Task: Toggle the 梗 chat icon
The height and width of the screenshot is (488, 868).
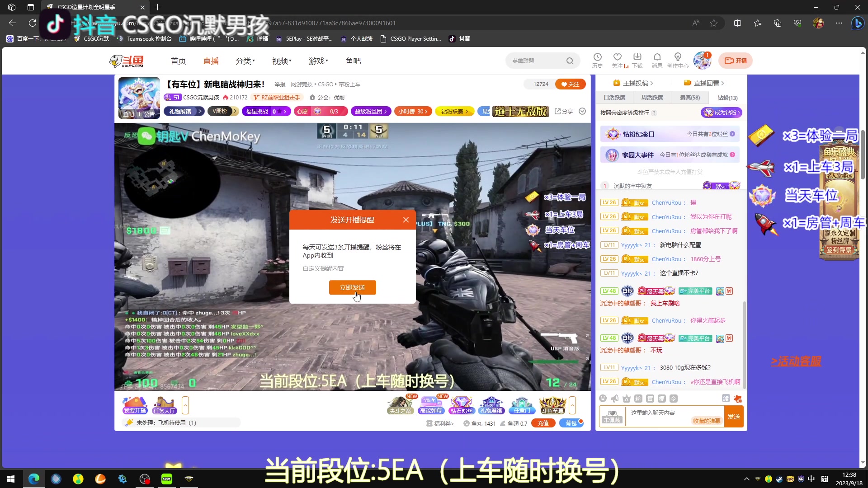Action: (661, 399)
